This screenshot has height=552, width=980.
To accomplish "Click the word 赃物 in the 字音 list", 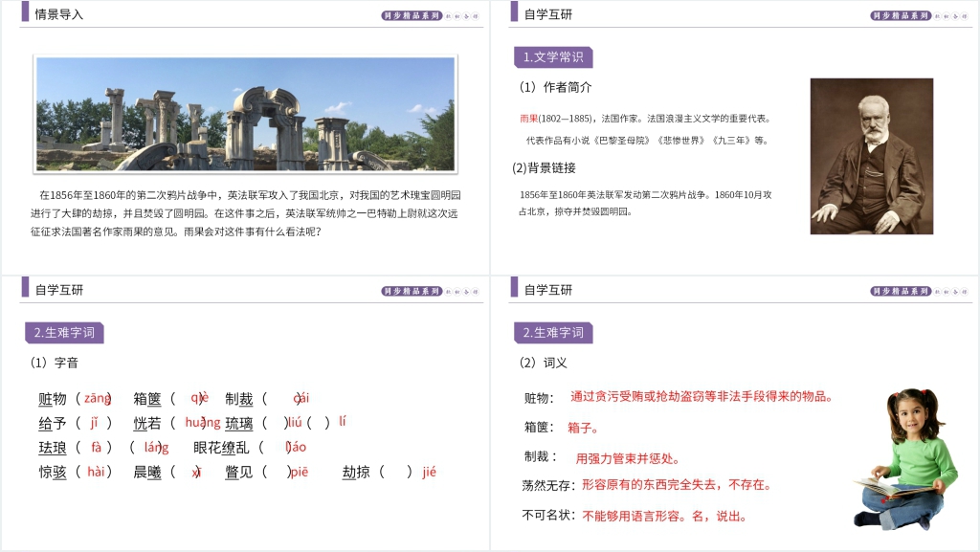I will pyautogui.click(x=53, y=399).
